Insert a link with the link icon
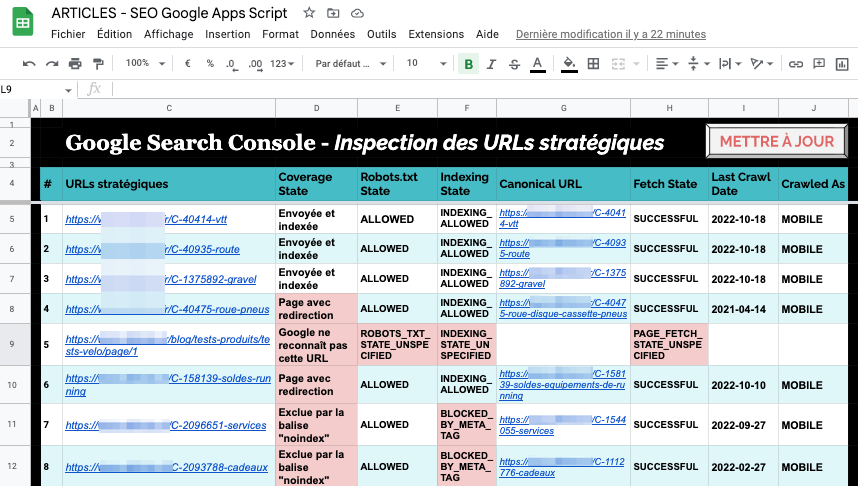The height and width of the screenshot is (486, 858). (x=796, y=64)
